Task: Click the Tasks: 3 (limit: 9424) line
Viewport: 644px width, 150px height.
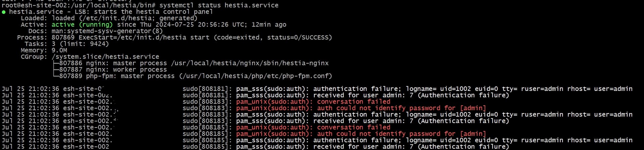Action: pos(66,44)
